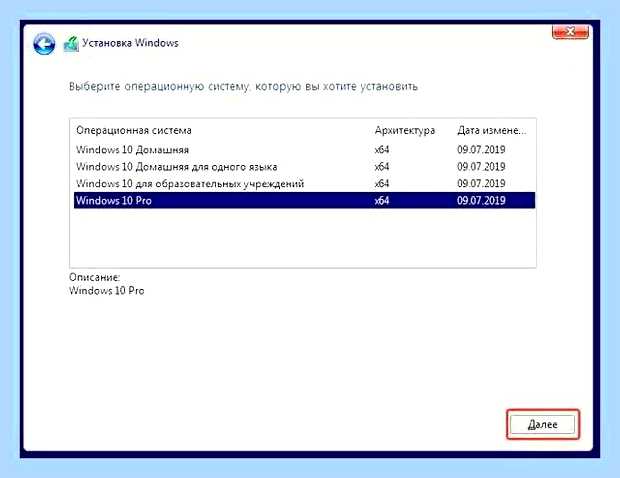
Task: Click the Установка Windows title text
Action: (130, 43)
